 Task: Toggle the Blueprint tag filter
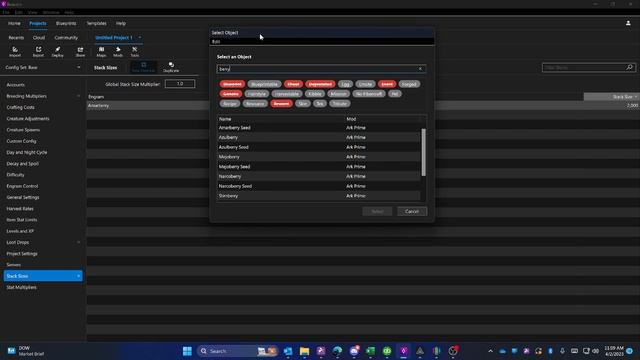(232, 84)
